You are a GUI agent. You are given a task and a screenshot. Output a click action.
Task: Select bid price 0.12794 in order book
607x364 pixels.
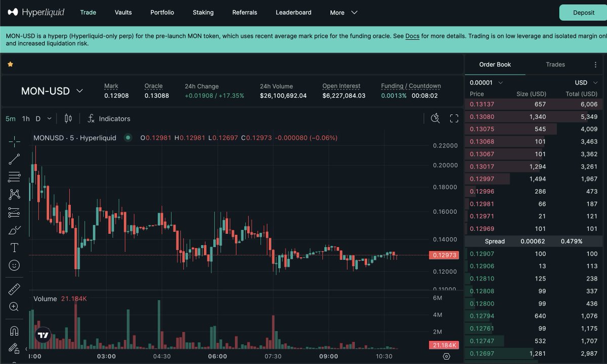[482, 316]
